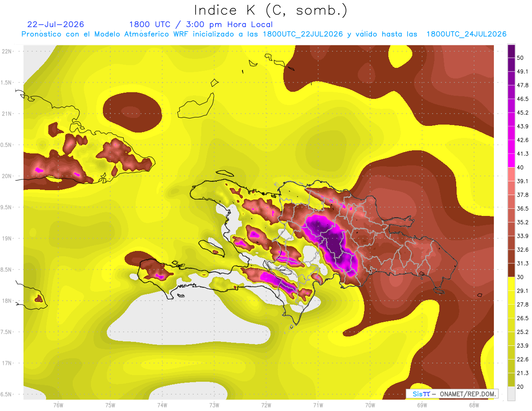Click the color bar label '22.6'

[x=523, y=360]
